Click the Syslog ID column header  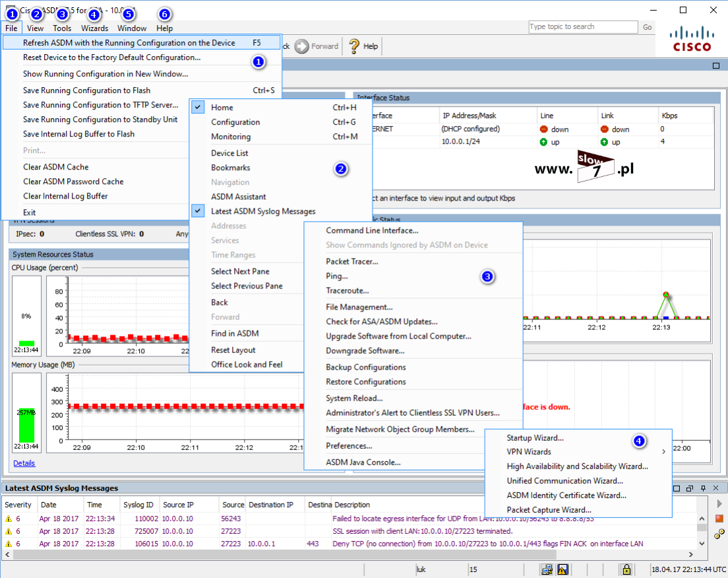pyautogui.click(x=139, y=505)
